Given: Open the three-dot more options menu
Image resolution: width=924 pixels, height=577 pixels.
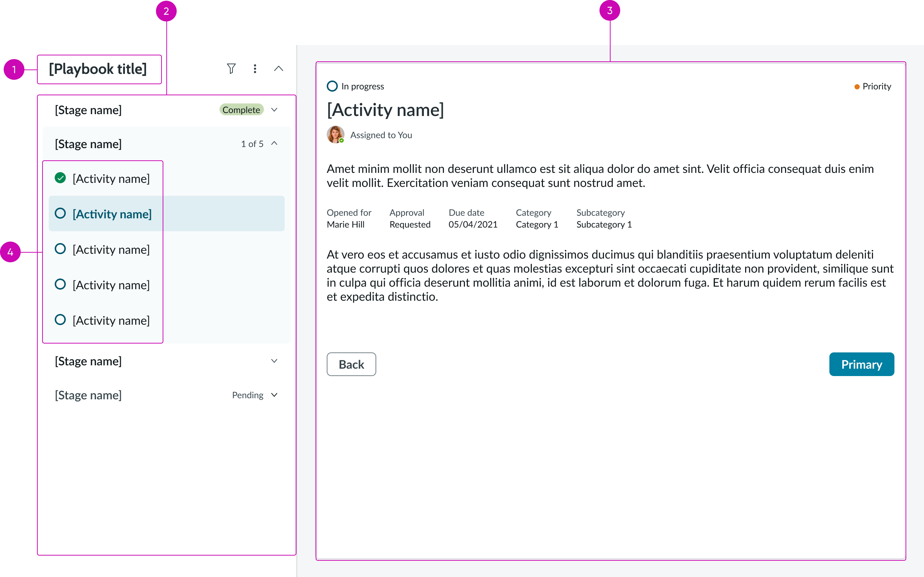Looking at the screenshot, I should point(255,69).
